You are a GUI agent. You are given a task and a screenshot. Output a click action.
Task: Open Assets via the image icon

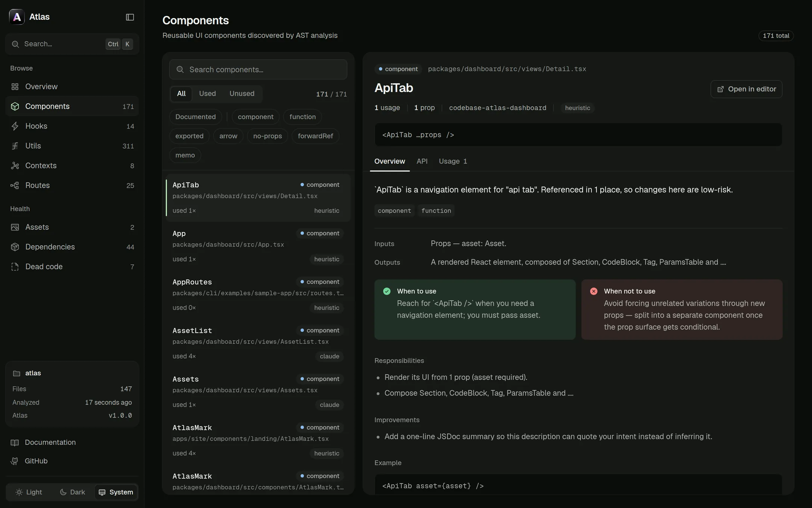tap(15, 227)
